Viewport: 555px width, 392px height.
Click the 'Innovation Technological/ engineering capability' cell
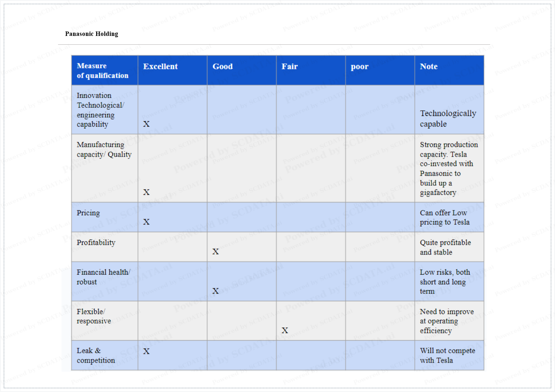(105, 110)
